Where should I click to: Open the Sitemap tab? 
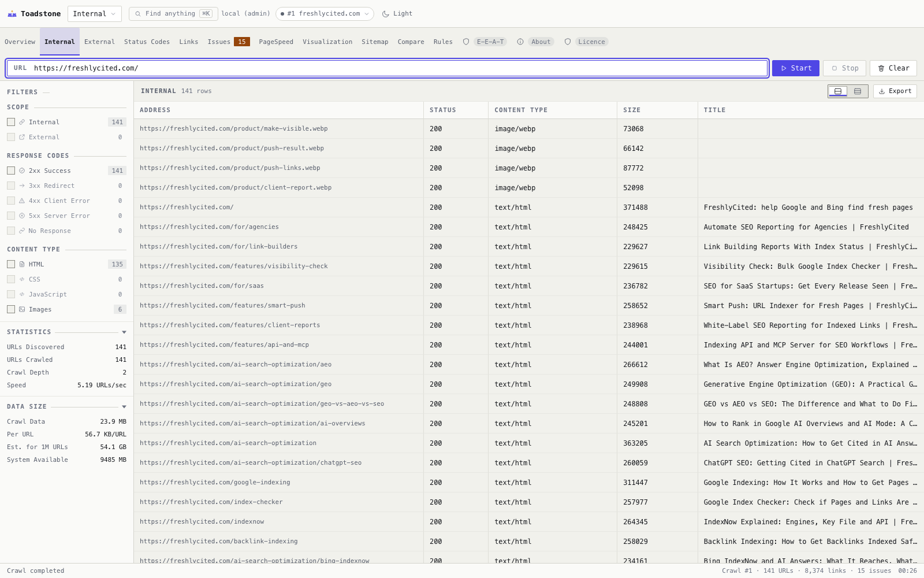tap(375, 42)
